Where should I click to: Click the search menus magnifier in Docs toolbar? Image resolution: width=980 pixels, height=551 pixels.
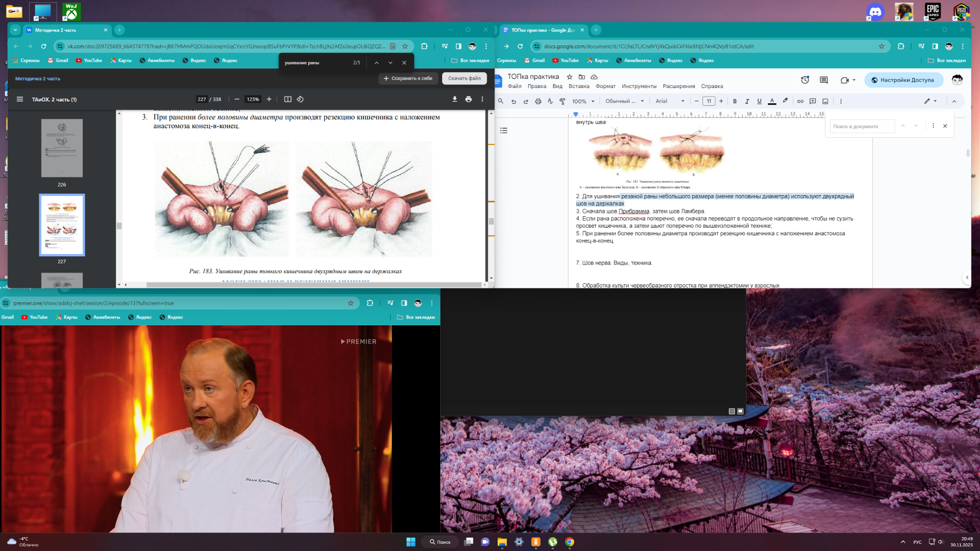point(501,101)
